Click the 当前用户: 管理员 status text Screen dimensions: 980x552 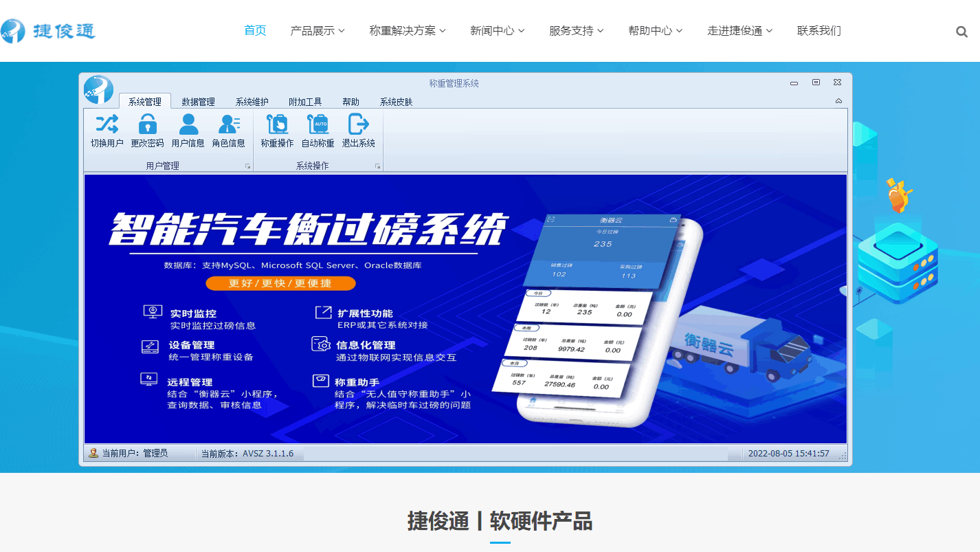click(135, 454)
